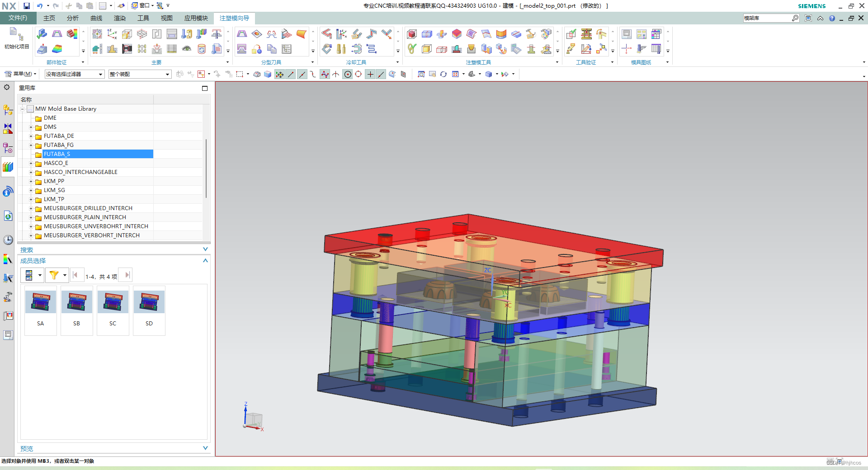
Task: Switch to the 应用模块 tab
Action: [x=196, y=18]
